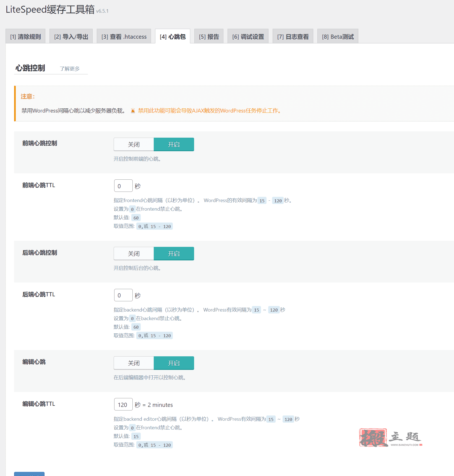Turn 编辑心跳 to 关闭

click(x=134, y=363)
